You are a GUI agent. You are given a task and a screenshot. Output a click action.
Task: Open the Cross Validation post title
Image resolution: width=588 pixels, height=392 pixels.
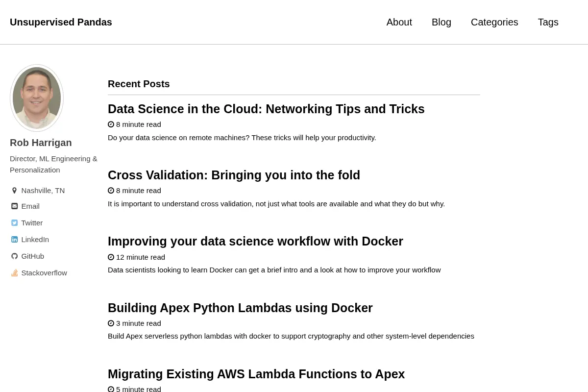[234, 175]
